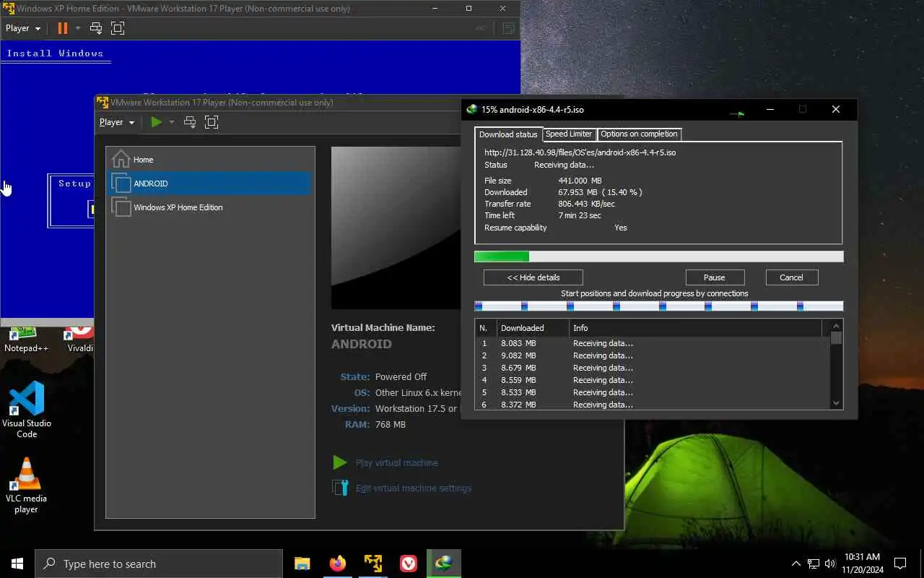Open the Player menu in Windows XP window
The image size is (924, 578).
point(23,28)
